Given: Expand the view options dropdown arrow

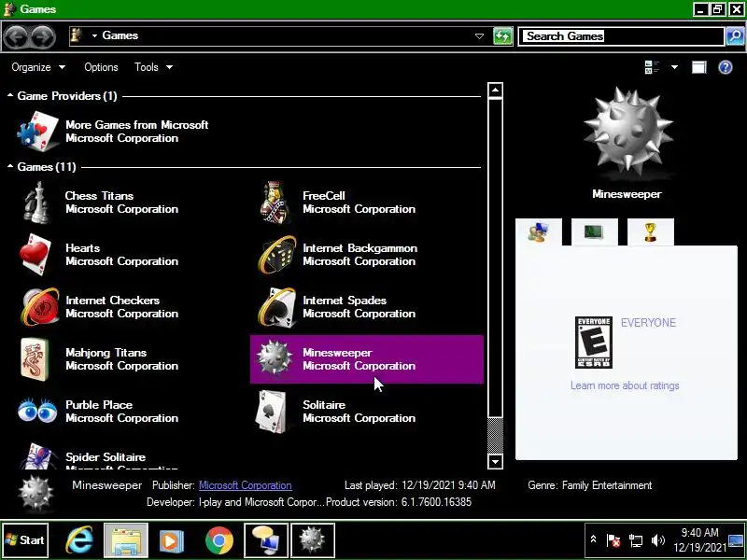Looking at the screenshot, I should coord(674,67).
